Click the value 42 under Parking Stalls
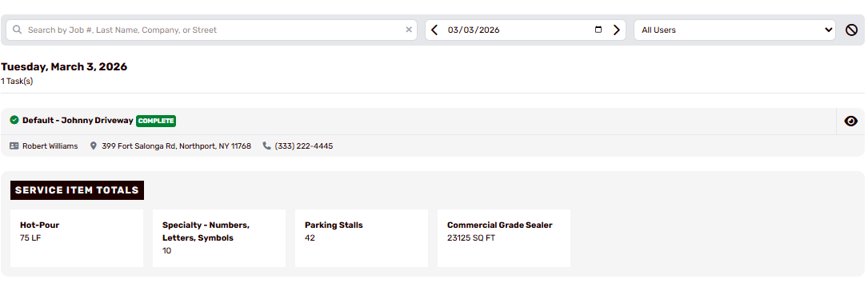Viewport: 868px width, 295px height. pyautogui.click(x=310, y=238)
